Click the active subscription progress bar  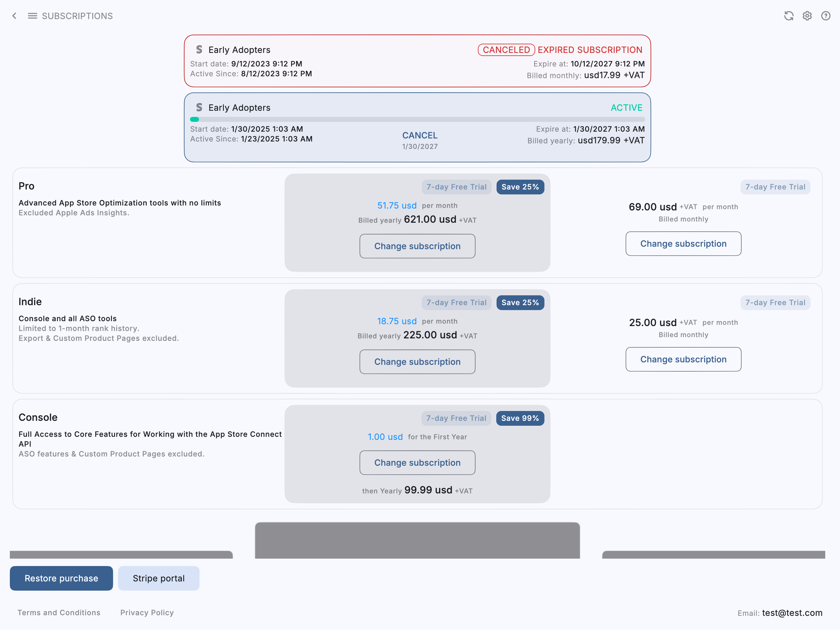(x=417, y=120)
